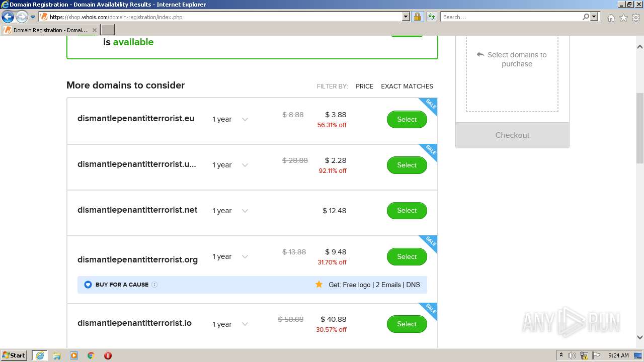Click dismantlepenantitterrorist.io domain name

point(134,323)
